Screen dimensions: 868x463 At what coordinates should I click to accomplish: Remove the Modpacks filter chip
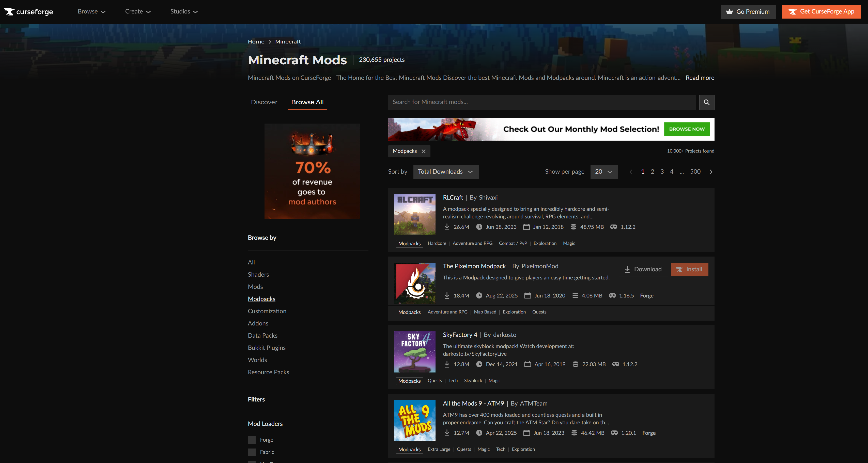pos(424,151)
